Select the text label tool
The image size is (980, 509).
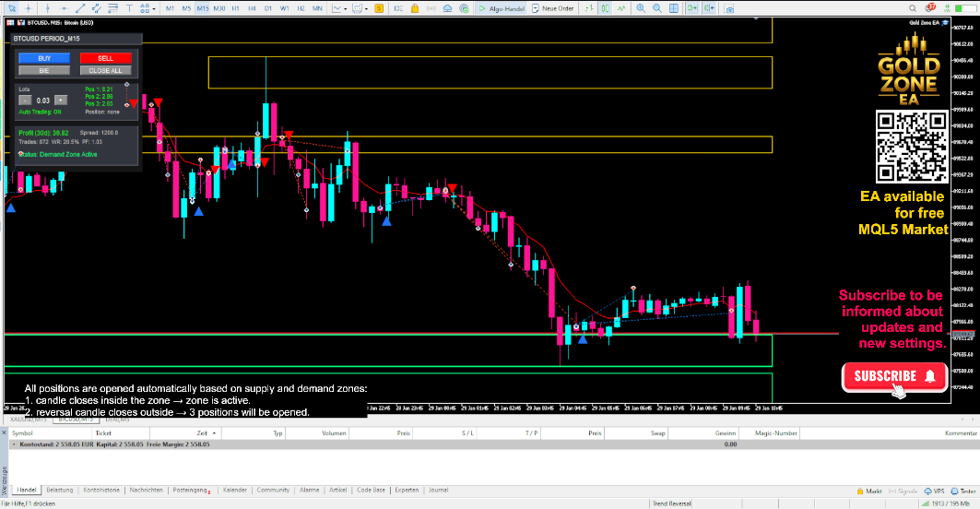tap(129, 8)
